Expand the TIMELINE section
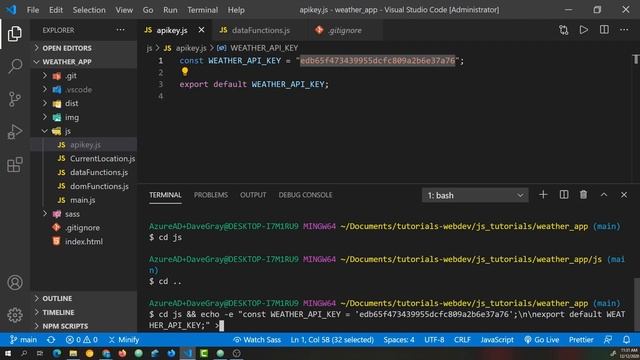Screen dimensions: 640x360 84,312
